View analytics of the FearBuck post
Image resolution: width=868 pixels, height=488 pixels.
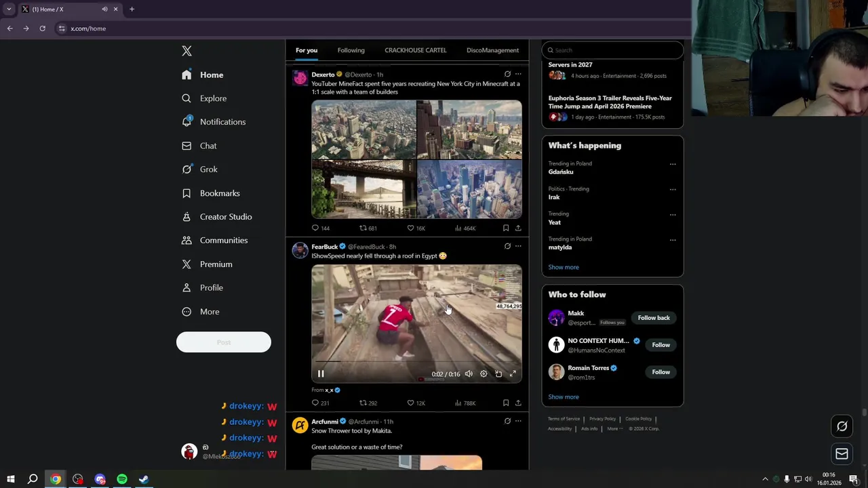pyautogui.click(x=465, y=403)
